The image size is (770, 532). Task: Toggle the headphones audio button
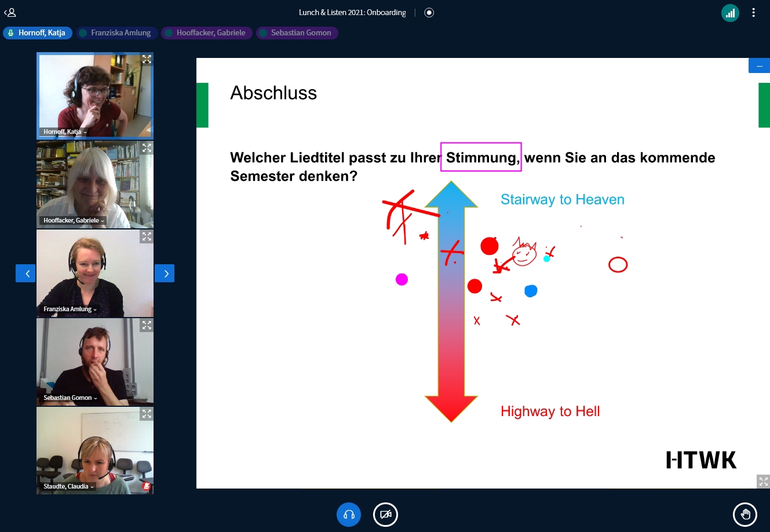tap(349, 514)
